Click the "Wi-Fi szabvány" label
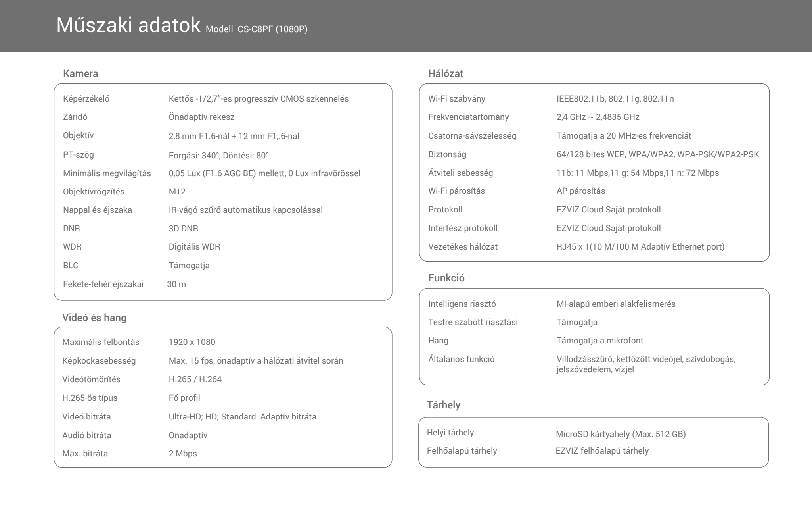 click(457, 99)
